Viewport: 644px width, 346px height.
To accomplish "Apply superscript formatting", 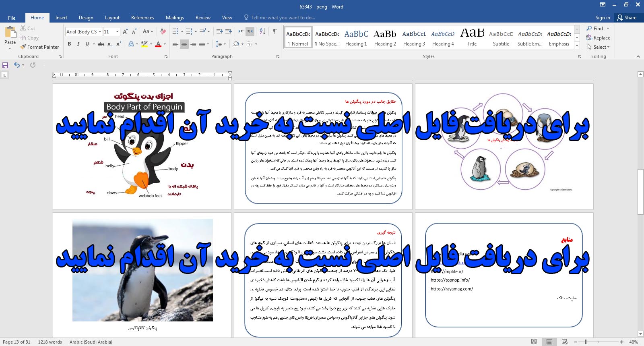I will 119,44.
